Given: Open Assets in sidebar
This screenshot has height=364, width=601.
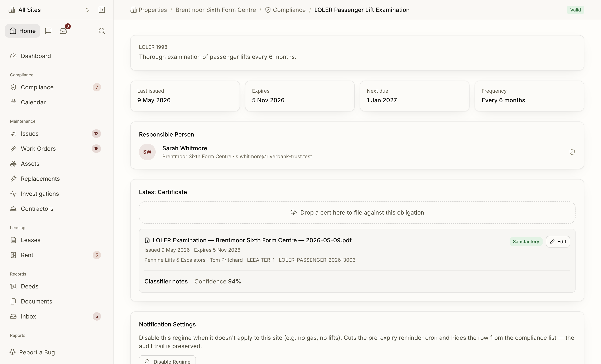Looking at the screenshot, I should [56, 163].
